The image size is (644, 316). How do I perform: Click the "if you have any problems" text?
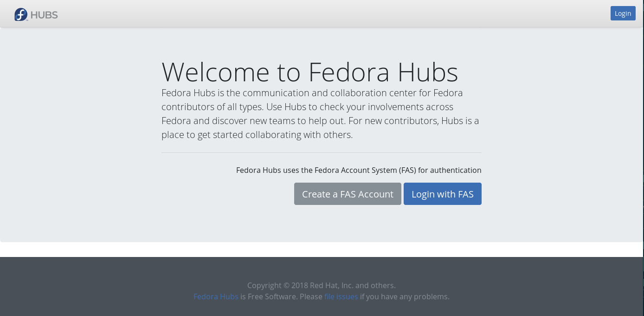click(x=405, y=296)
